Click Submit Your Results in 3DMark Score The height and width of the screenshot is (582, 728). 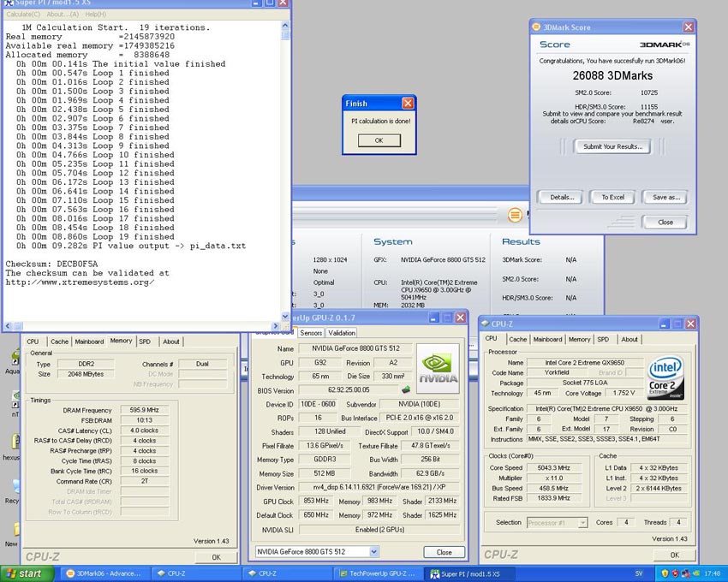coord(613,146)
